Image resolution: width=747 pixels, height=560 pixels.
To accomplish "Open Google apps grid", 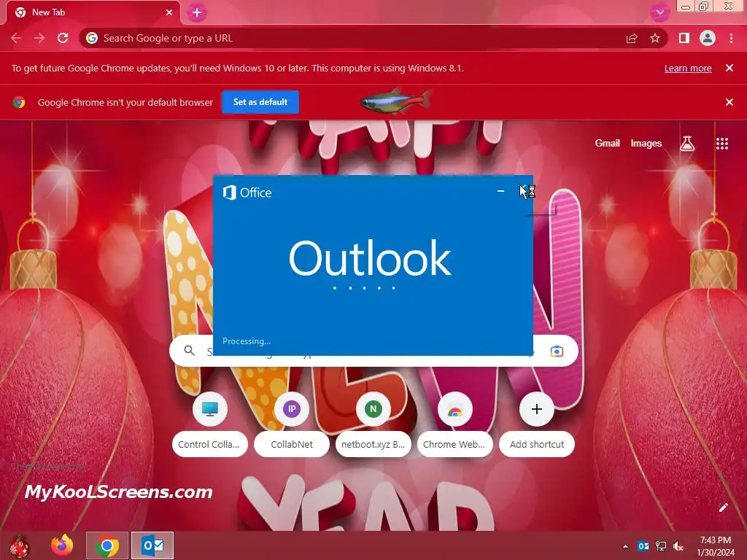I will tap(722, 144).
